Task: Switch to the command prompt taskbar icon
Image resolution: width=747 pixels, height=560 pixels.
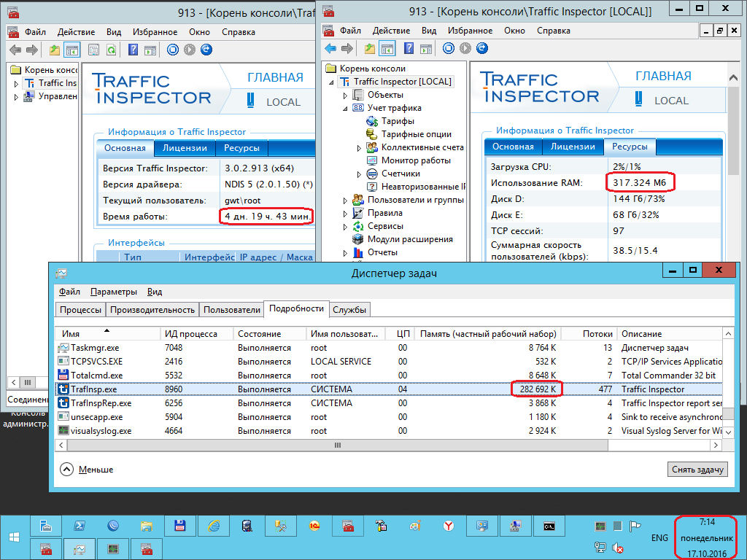Action: pos(549,526)
